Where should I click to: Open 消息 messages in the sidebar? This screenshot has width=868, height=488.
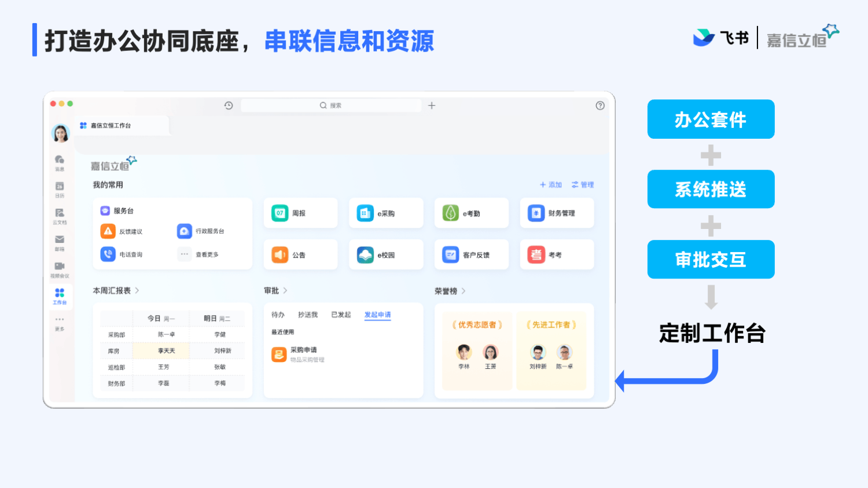pos(60,162)
